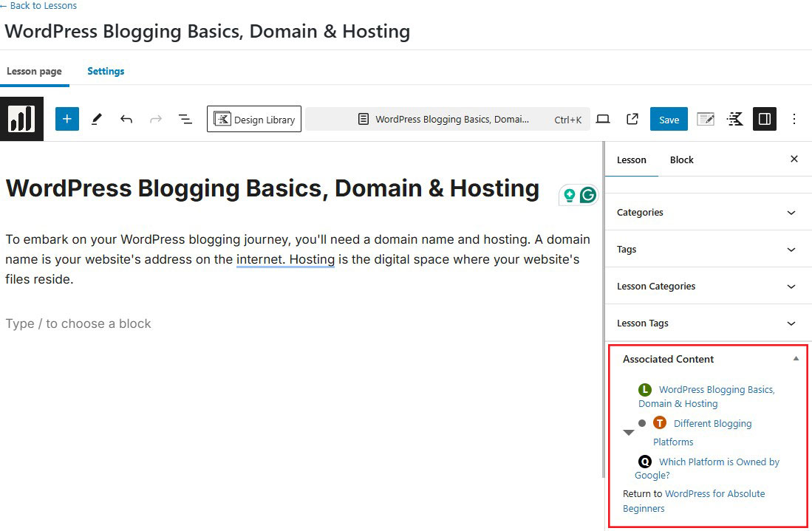Image resolution: width=812 pixels, height=531 pixels.
Task: Switch to the Lesson page tab
Action: coord(34,72)
